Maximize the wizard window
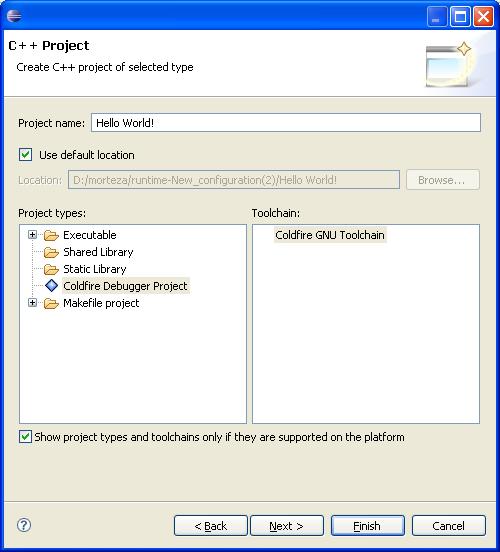Viewport: 500px width, 552px height. coord(460,16)
